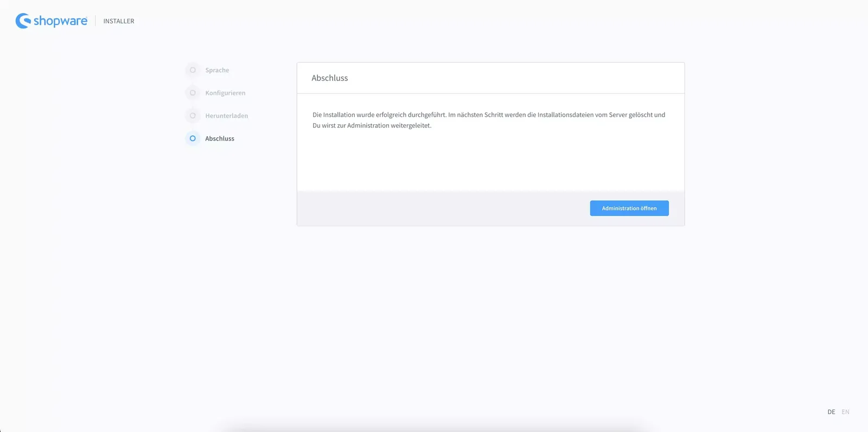Select the Sprache step label
This screenshot has height=432, width=868.
(217, 70)
